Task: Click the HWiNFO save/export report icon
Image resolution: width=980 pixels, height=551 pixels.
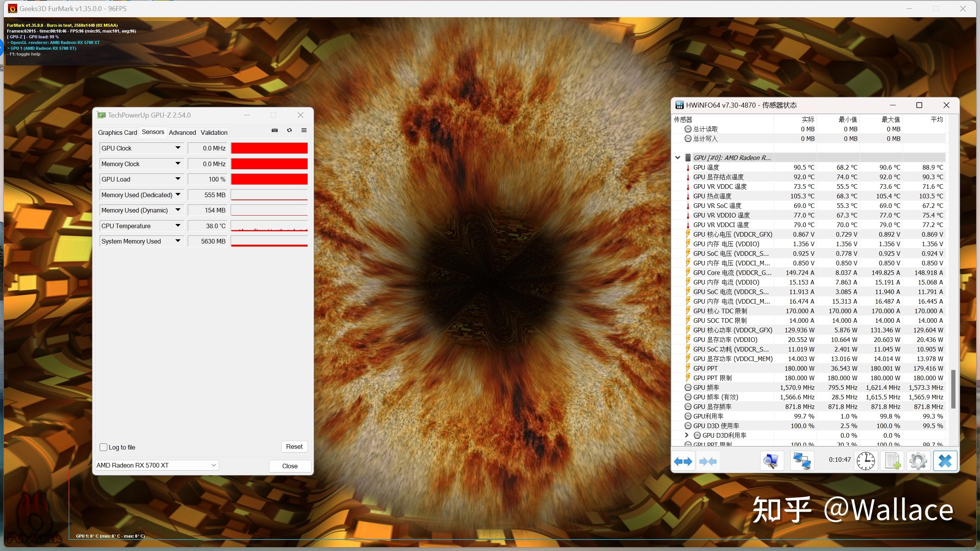Action: click(x=893, y=461)
